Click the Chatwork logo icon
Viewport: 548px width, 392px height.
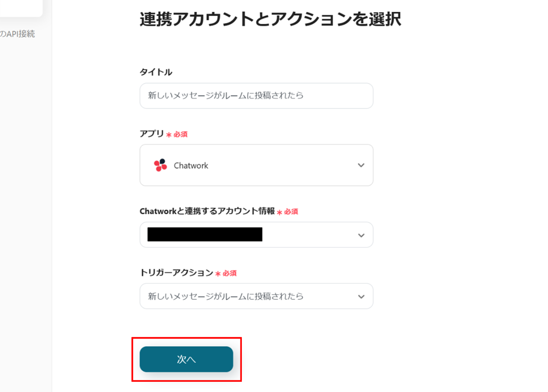coord(160,165)
